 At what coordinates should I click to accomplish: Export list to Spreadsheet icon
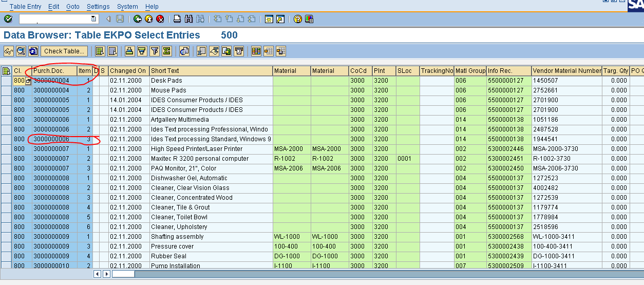[x=201, y=51]
